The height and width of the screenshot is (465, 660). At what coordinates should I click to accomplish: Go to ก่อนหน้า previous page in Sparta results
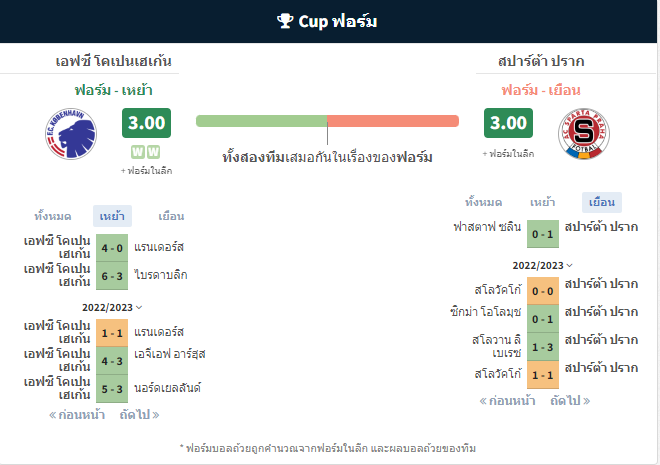(x=508, y=401)
